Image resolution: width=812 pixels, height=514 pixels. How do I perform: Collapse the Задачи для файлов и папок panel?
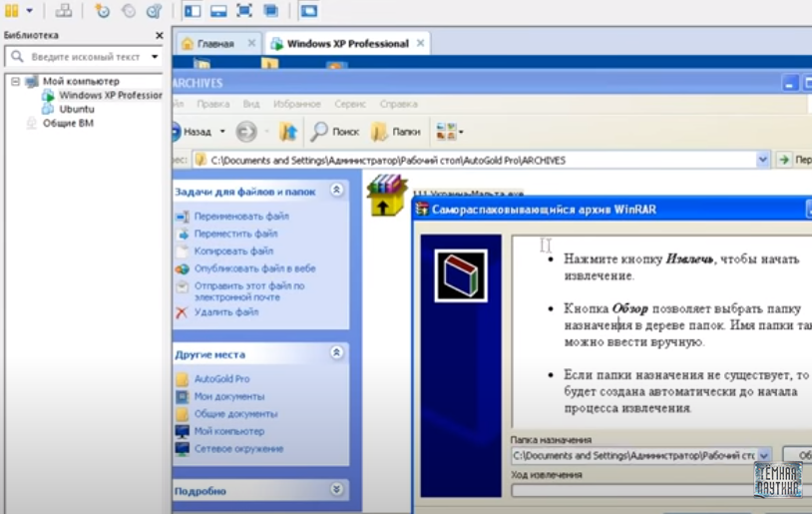(337, 190)
